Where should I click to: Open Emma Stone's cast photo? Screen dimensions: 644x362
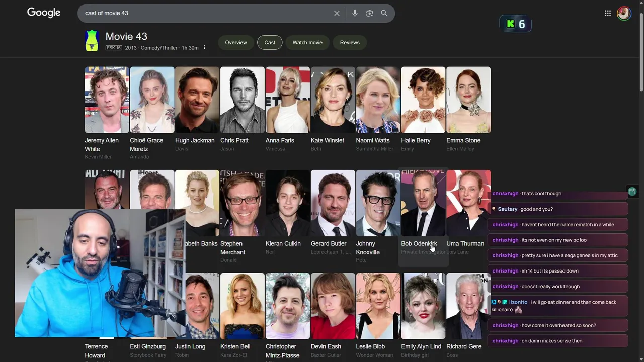(x=468, y=100)
